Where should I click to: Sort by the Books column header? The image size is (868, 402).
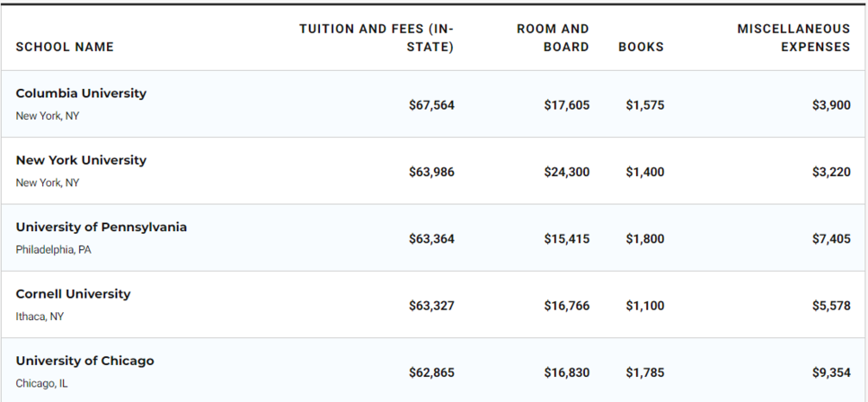(641, 47)
